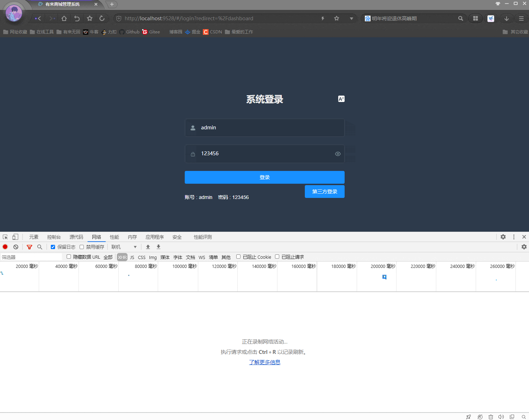Click the browser back arrow
Screen dimensions: 529x420
[38, 18]
